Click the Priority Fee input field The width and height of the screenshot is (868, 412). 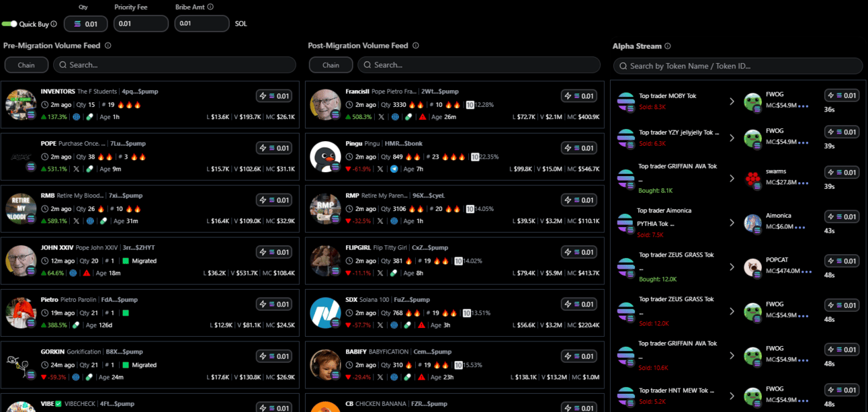141,24
